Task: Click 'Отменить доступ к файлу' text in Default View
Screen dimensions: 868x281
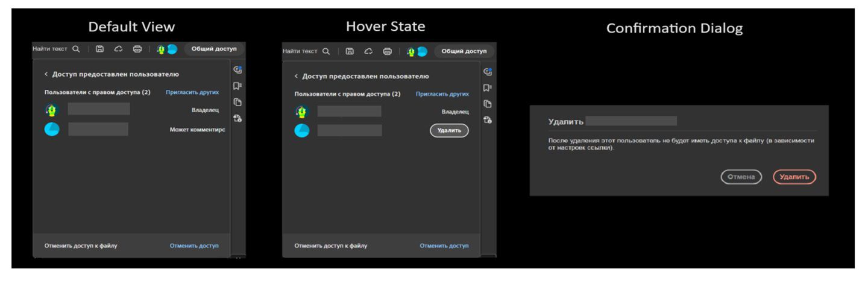Action: point(81,245)
